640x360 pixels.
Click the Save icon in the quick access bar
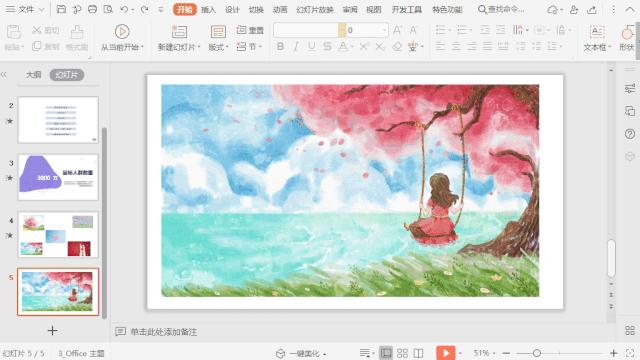(x=61, y=9)
